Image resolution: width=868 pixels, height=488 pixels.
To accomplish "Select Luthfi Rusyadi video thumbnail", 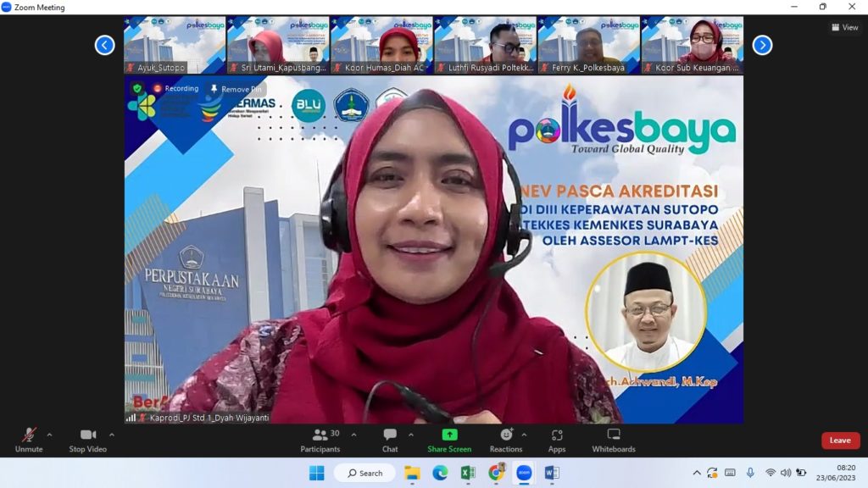I will point(486,45).
